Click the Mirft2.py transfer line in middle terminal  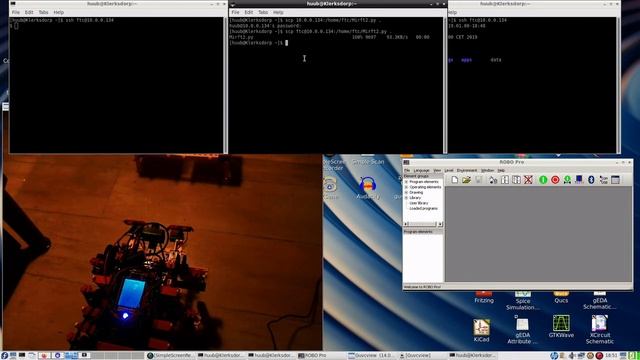coord(329,37)
